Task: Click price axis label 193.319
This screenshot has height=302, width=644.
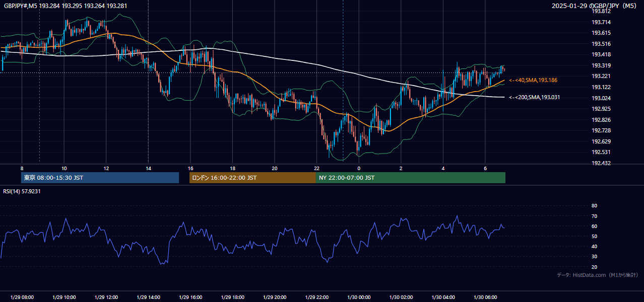Action: coord(601,65)
